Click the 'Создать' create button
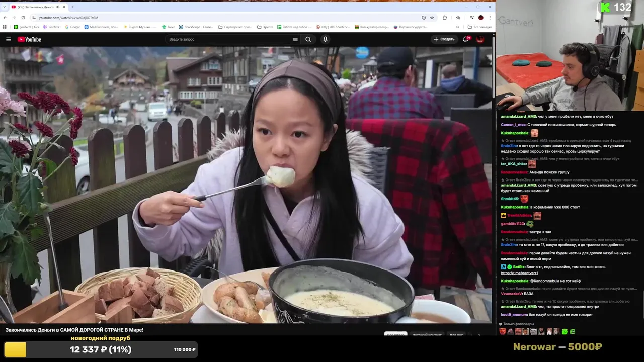The image size is (644, 362). (x=444, y=39)
